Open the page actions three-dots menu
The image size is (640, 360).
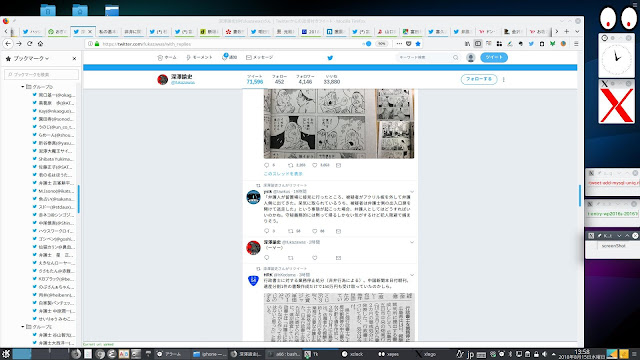(399, 44)
